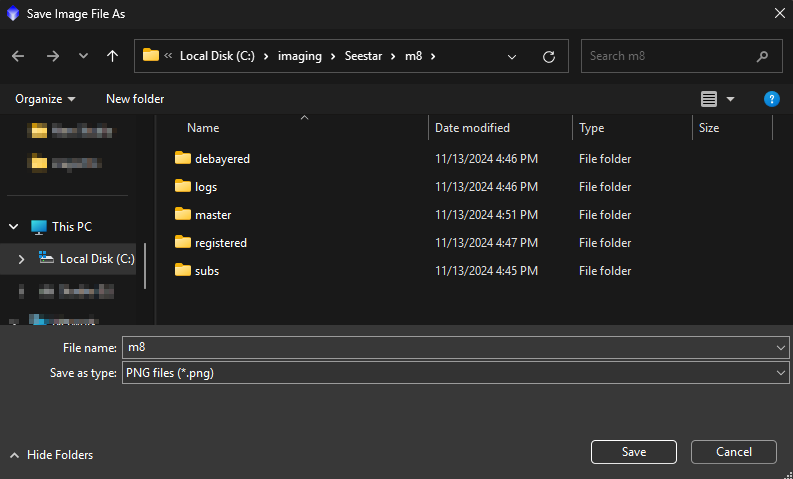This screenshot has width=793, height=479.
Task: Go up one folder level
Action: [112, 56]
